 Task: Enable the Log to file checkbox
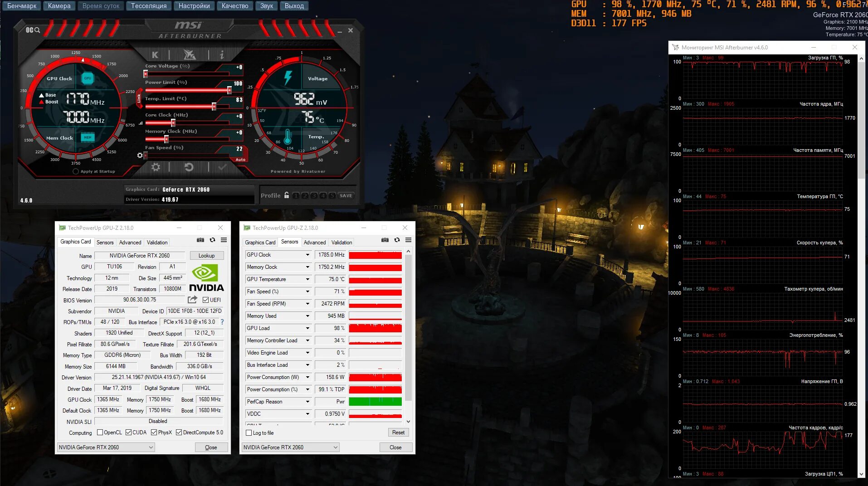(249, 433)
